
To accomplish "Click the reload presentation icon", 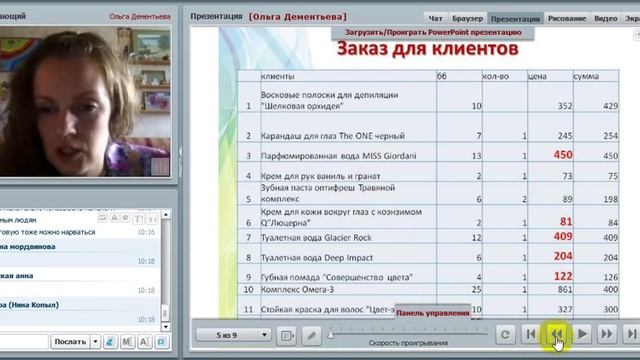I will pos(505,335).
